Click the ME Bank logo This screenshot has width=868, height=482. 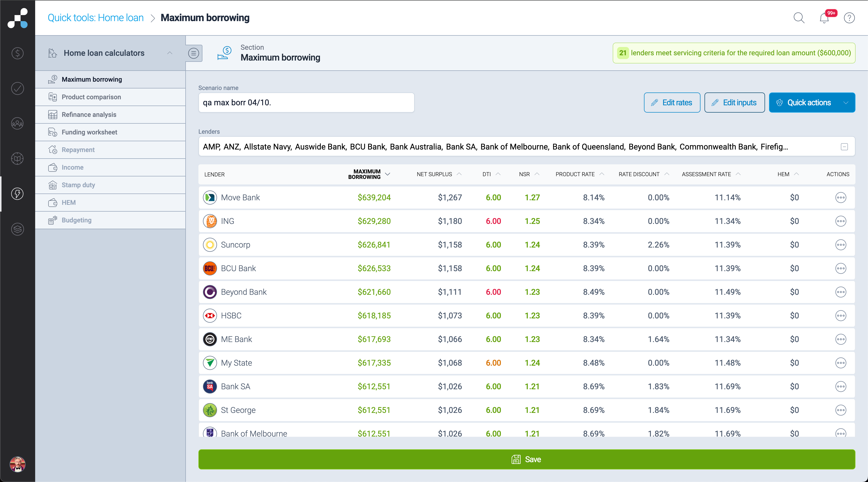coord(210,339)
